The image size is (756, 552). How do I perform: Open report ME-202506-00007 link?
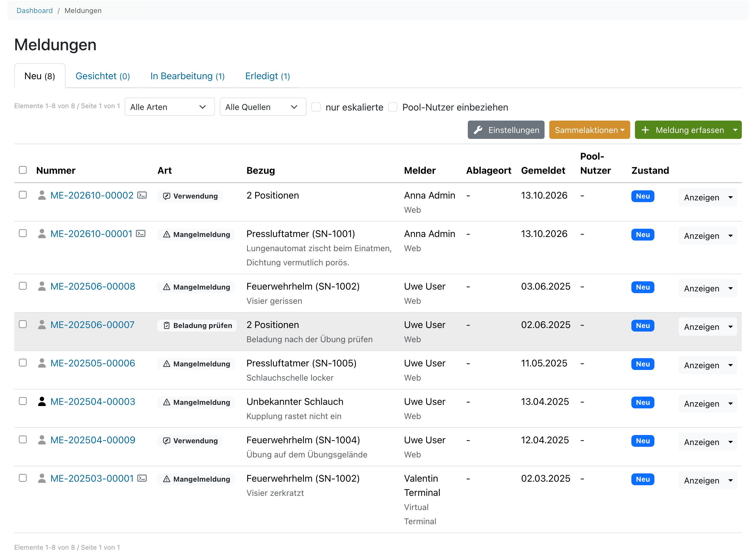pos(92,324)
